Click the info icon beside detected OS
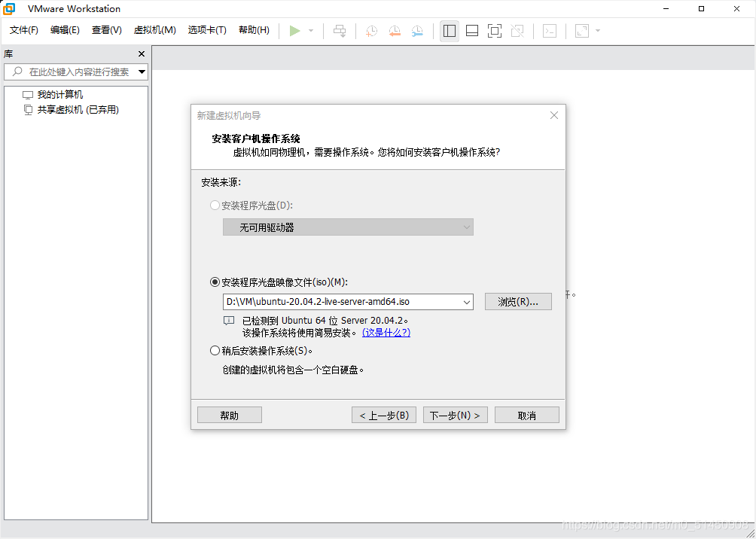The height and width of the screenshot is (539, 756). (x=229, y=321)
